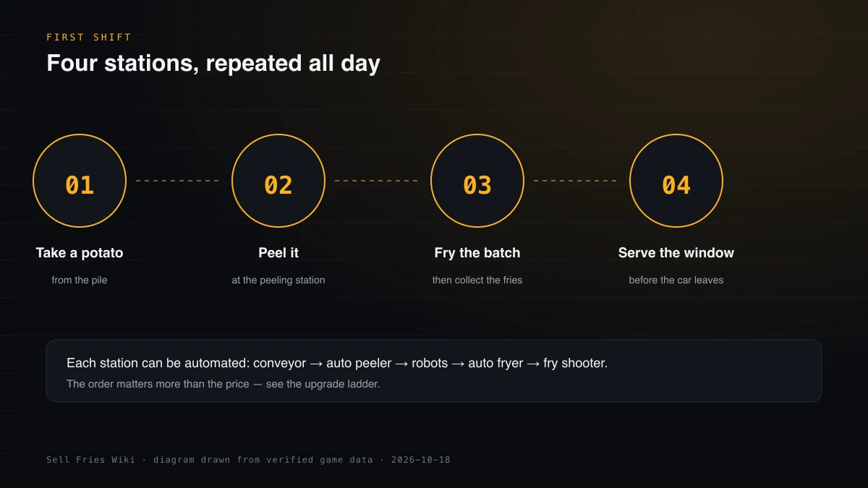868x488 pixels.
Task: Select the 03 station circle
Action: click(477, 181)
